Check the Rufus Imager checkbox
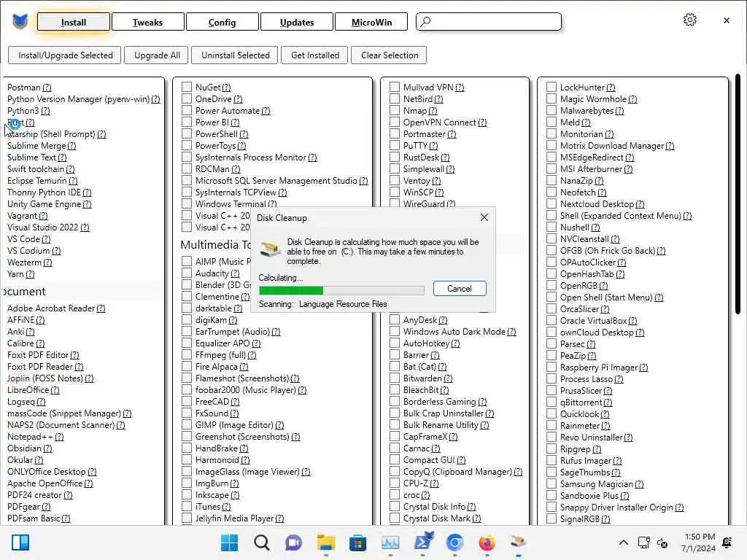Image resolution: width=747 pixels, height=560 pixels. (x=551, y=461)
